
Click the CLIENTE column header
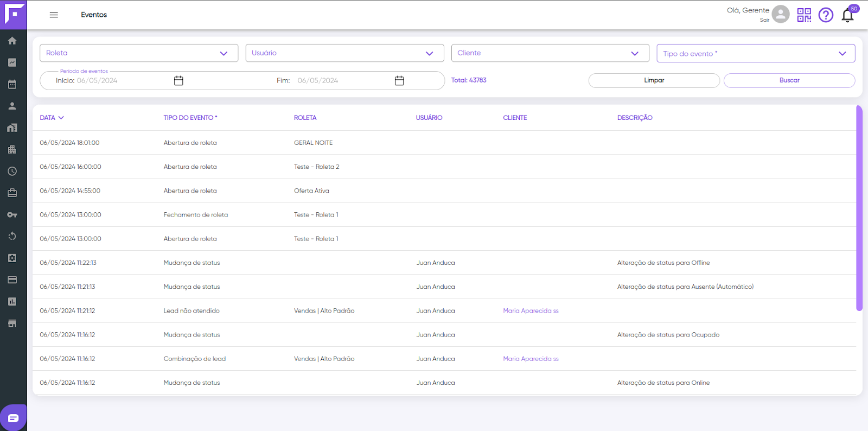click(515, 118)
